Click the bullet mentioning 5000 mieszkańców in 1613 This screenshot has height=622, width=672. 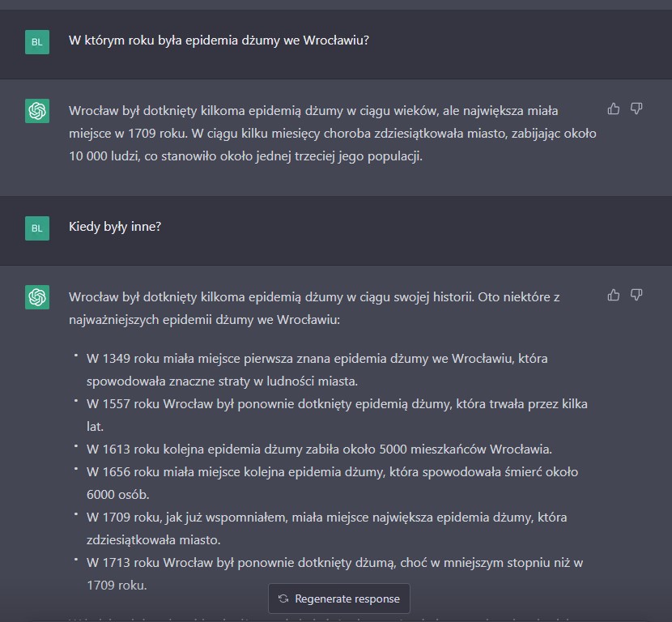point(319,449)
